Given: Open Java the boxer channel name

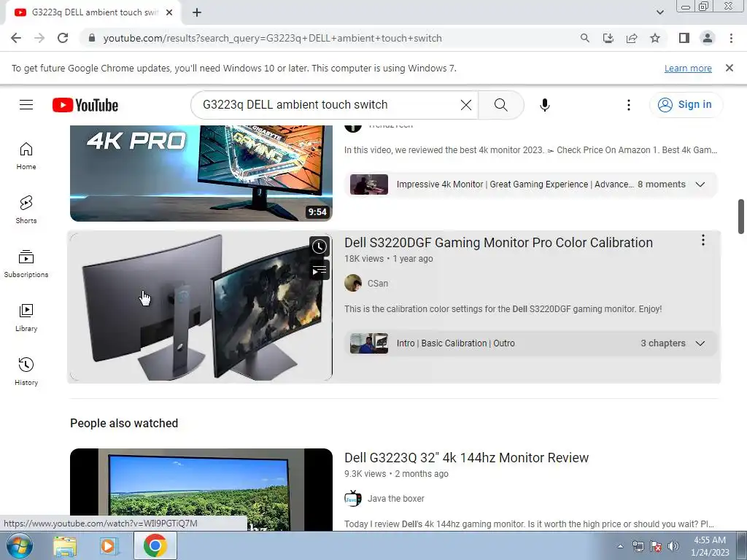Looking at the screenshot, I should 396,499.
